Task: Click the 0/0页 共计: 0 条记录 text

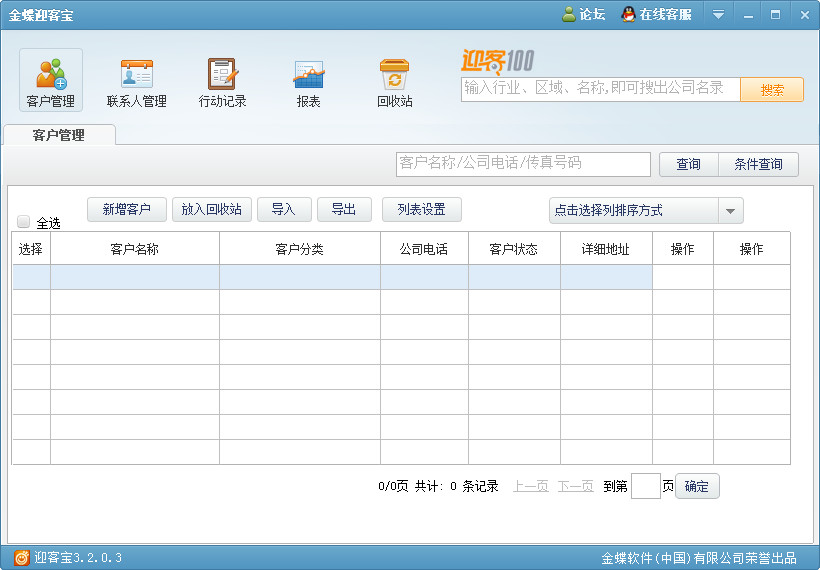Action: [438, 486]
